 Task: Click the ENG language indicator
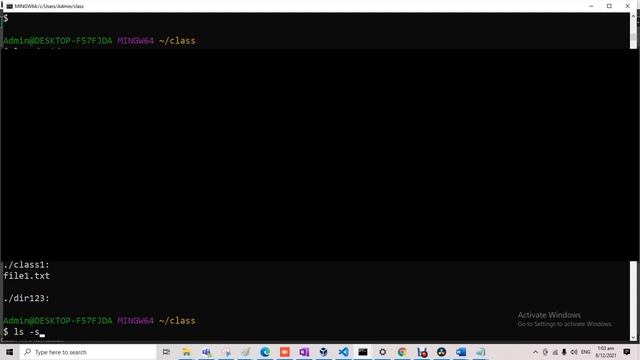pyautogui.click(x=586, y=352)
